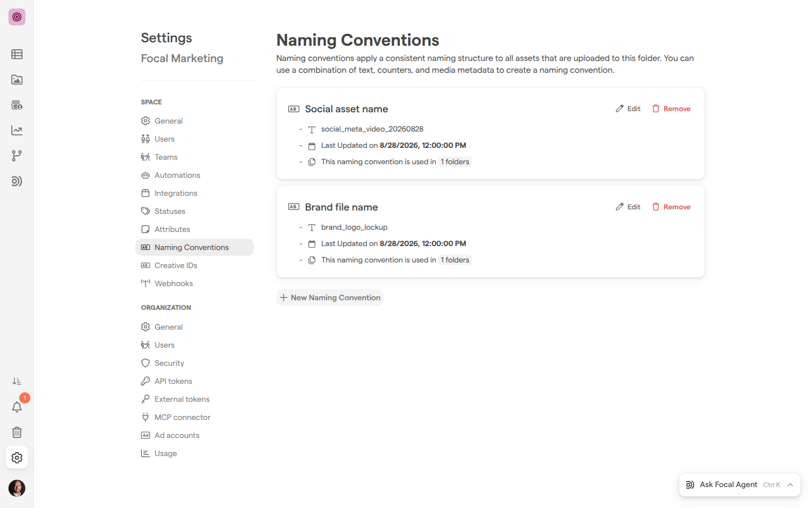The height and width of the screenshot is (508, 812).
Task: Click the text social_meta_video_20260828
Action: [372, 129]
